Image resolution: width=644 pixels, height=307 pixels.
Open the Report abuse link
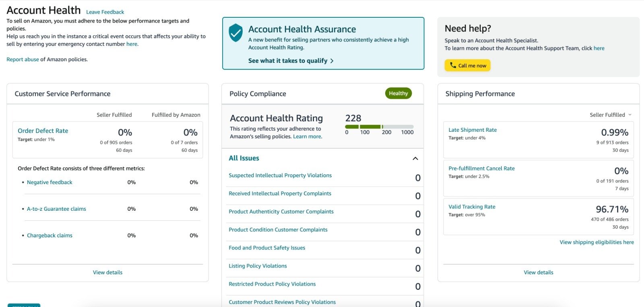pyautogui.click(x=23, y=60)
